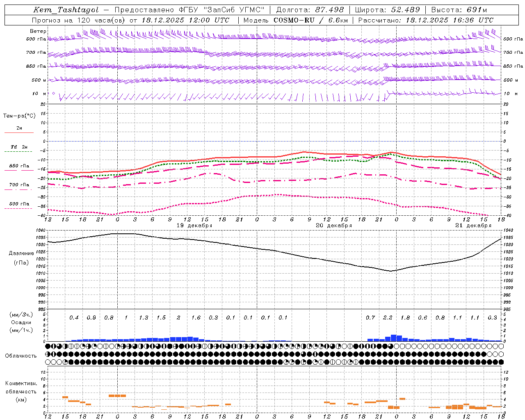Click the precipitation value '1.8'

[405, 318]
